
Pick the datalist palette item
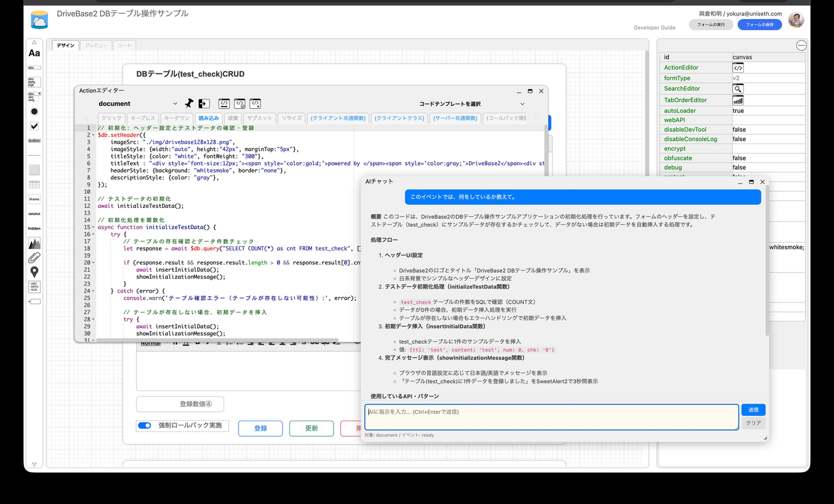tap(34, 214)
